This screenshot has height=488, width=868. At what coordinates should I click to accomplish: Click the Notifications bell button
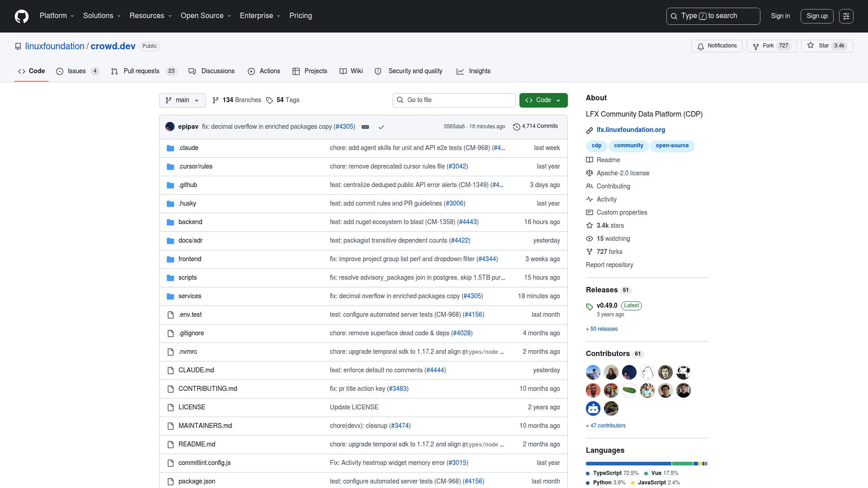(x=717, y=46)
